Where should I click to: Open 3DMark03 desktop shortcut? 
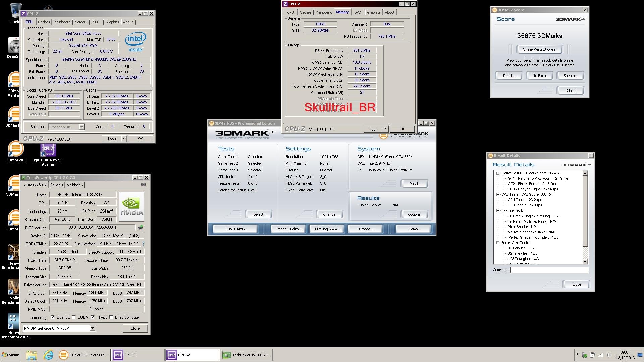click(x=15, y=151)
